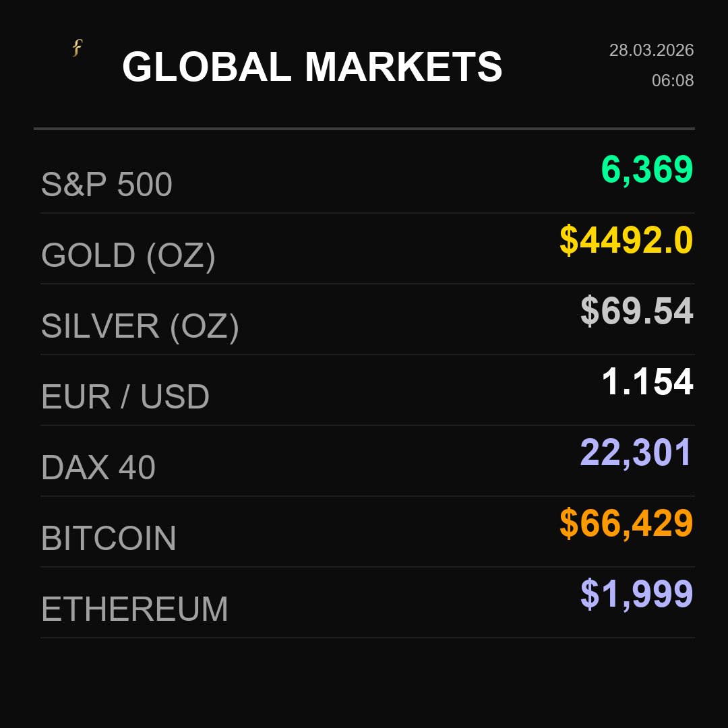The height and width of the screenshot is (728, 728).
Task: Select the BITCOIN label
Action: pyautogui.click(x=108, y=539)
